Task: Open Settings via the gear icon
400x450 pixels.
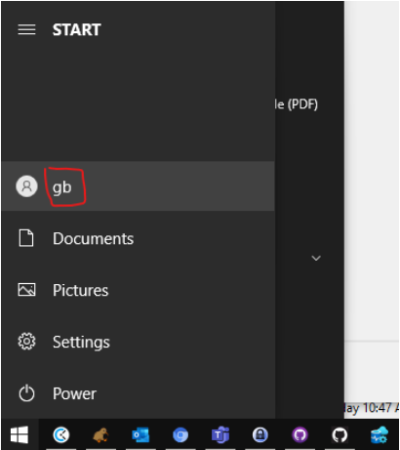Action: point(26,341)
